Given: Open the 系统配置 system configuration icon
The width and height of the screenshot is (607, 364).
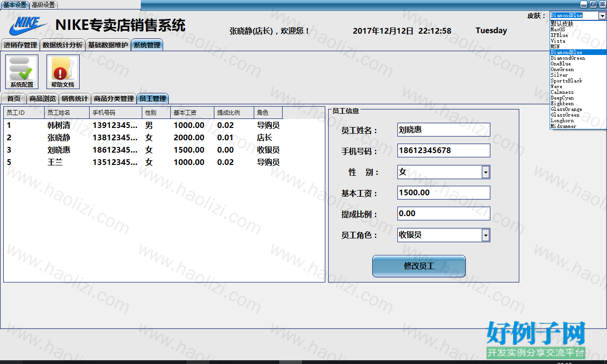Looking at the screenshot, I should (x=22, y=72).
